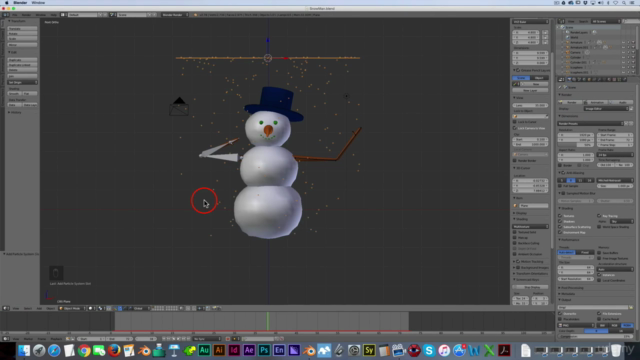Click the Smooth shading button
Viewport: 640px width, 360px height.
14,93
